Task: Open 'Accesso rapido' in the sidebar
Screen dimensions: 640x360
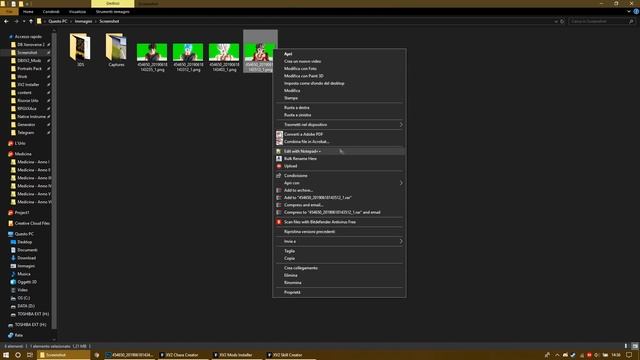Action: click(28, 37)
